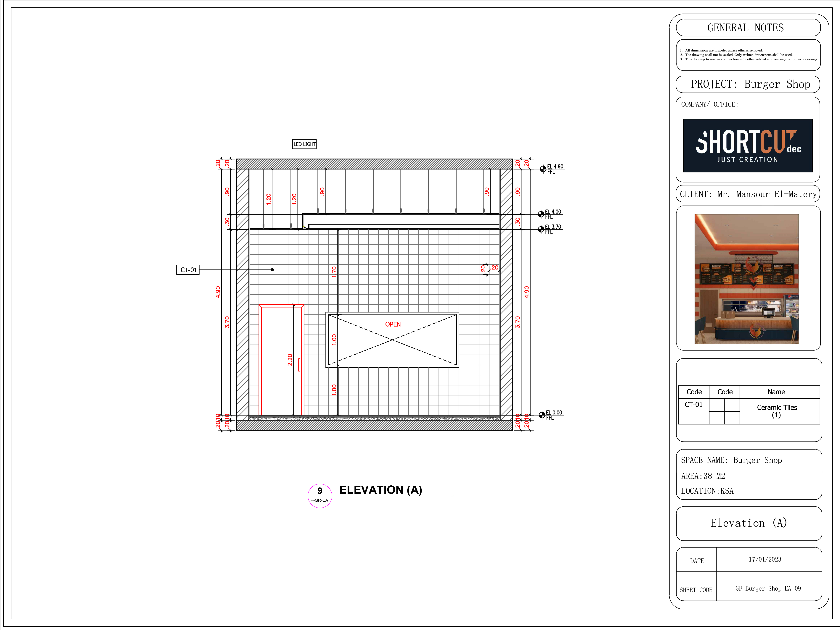Open the burger shop interior rendering image
Viewport: 840px width, 630px height.
pyautogui.click(x=747, y=279)
